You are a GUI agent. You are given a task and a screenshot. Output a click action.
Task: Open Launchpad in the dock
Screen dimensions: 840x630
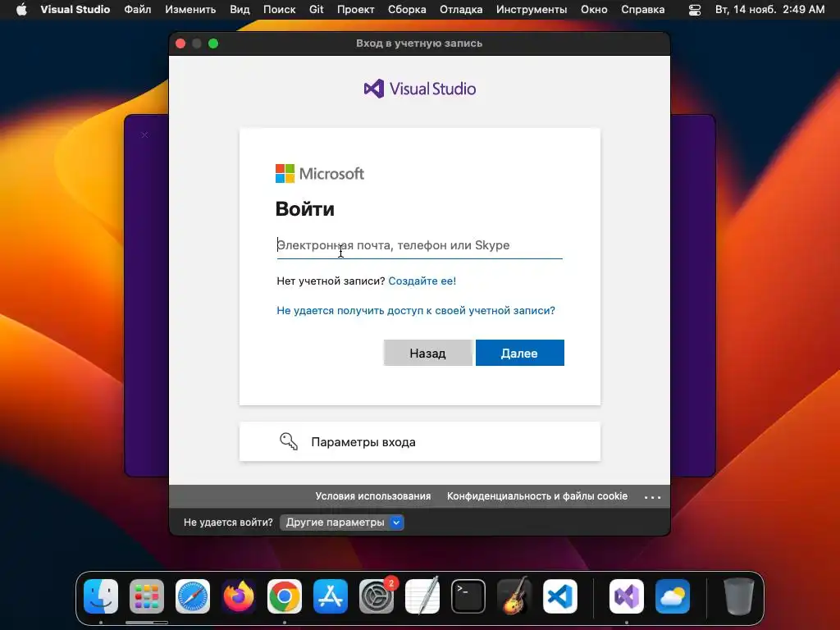pos(147,596)
